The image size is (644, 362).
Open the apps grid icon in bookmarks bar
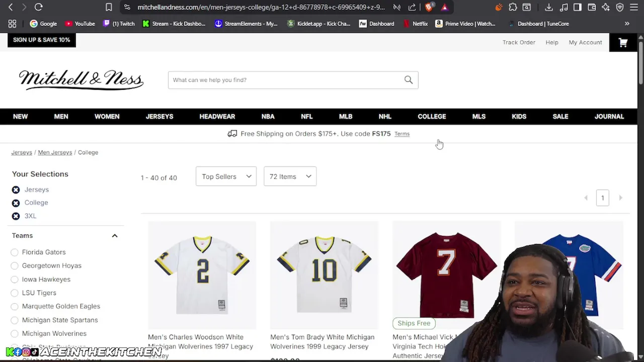pos(12,24)
